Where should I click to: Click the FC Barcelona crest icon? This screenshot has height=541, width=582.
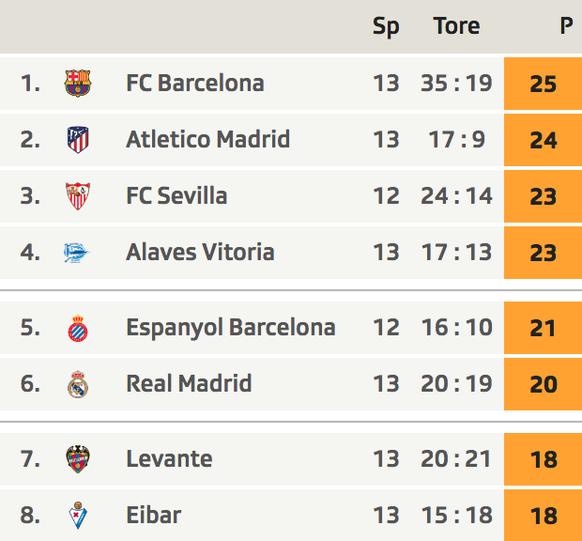click(78, 83)
